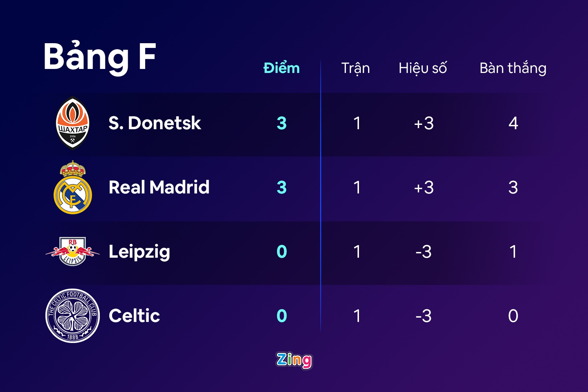Click the Bàn thắng column header
The width and height of the screenshot is (588, 392).
click(513, 68)
